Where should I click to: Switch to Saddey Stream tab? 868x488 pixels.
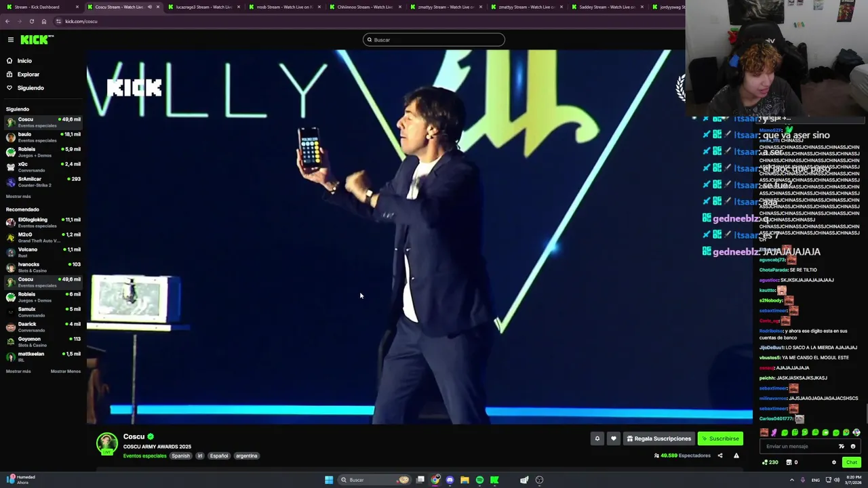pos(606,7)
